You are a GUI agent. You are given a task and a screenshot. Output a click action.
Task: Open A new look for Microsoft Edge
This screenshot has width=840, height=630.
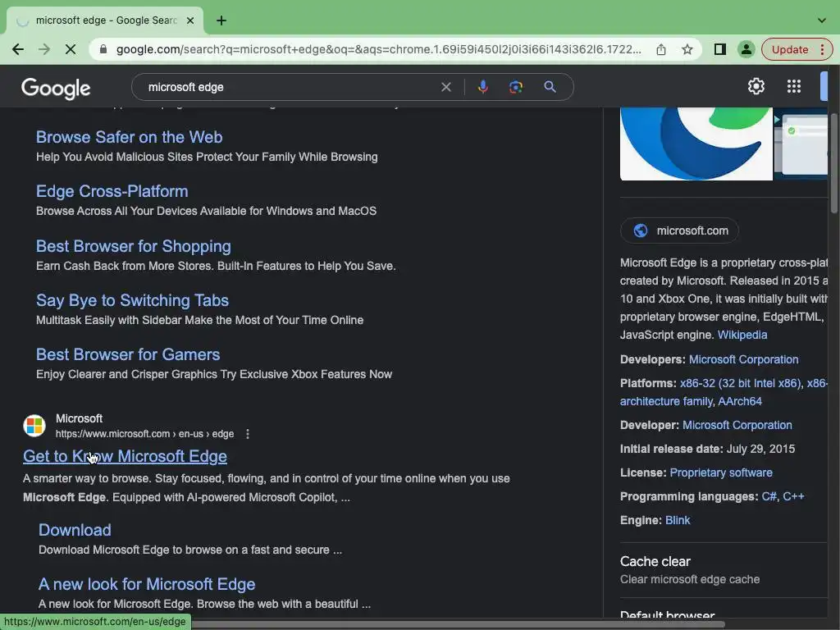click(x=147, y=584)
